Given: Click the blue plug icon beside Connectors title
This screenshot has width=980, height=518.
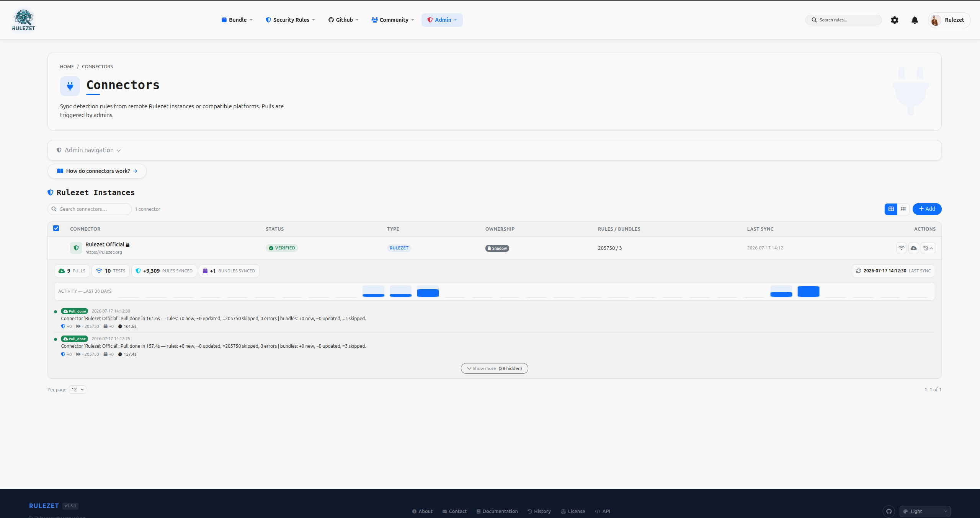Looking at the screenshot, I should click(70, 86).
